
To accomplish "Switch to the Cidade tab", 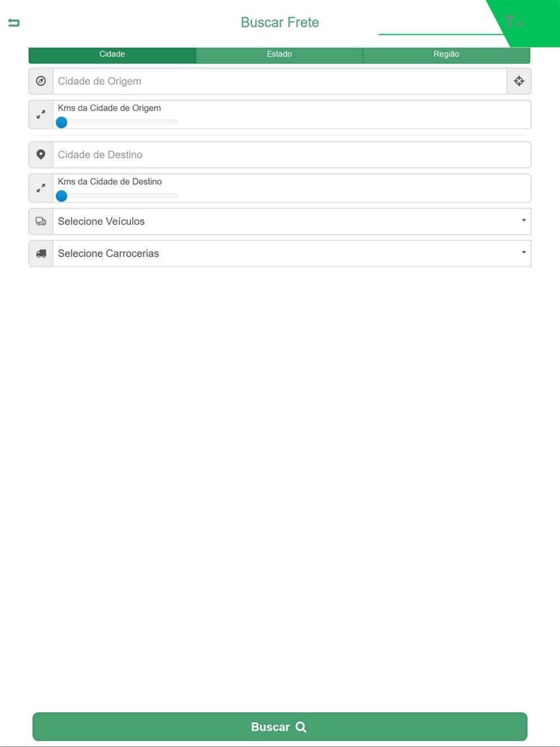I will click(112, 54).
